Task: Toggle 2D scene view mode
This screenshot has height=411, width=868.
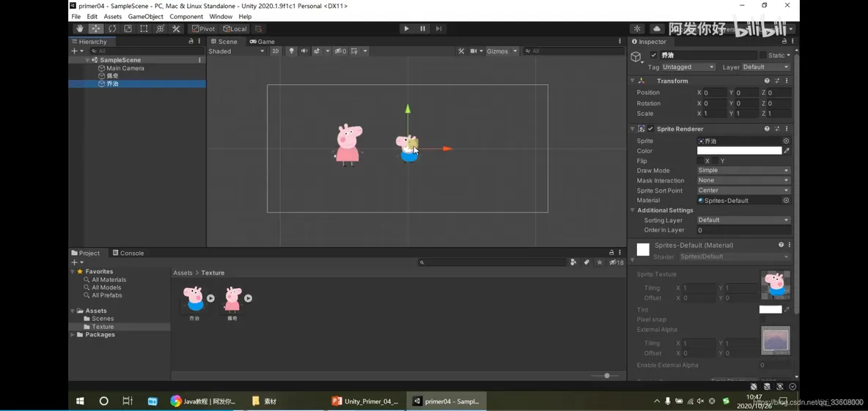Action: tap(276, 51)
